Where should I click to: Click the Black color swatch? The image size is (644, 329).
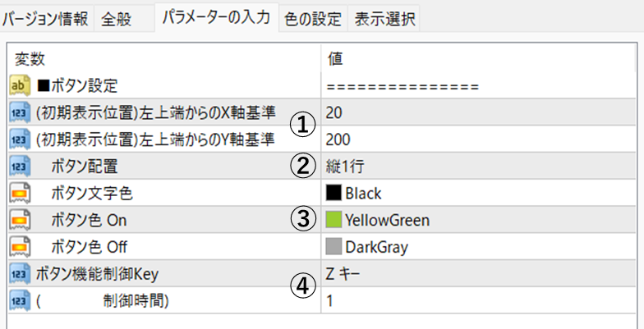[x=333, y=194]
